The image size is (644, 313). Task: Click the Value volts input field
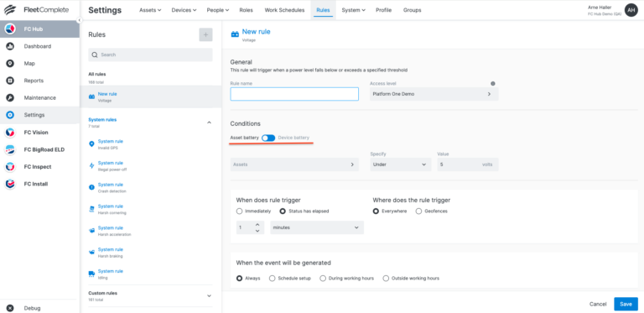[468, 164]
